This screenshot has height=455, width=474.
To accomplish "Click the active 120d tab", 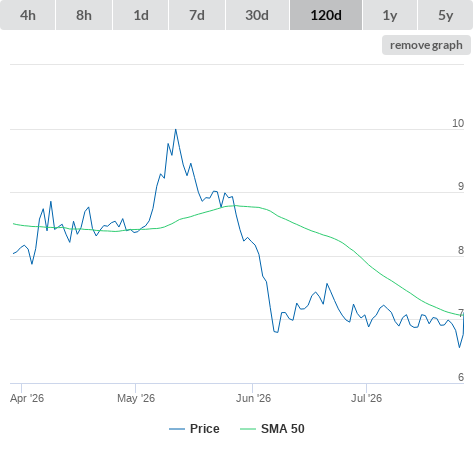I will tap(326, 15).
